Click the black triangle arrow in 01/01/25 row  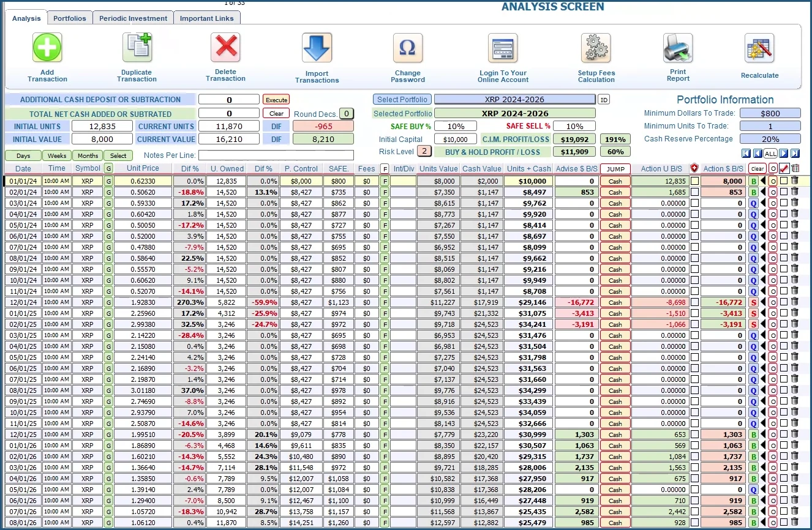[763, 313]
